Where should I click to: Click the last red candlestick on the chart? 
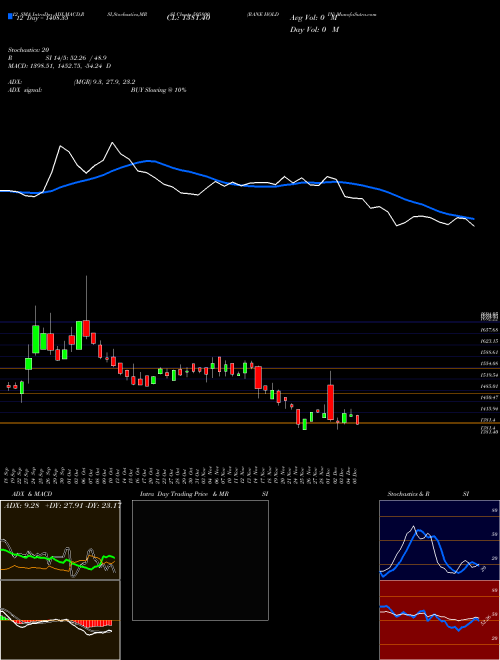[358, 420]
